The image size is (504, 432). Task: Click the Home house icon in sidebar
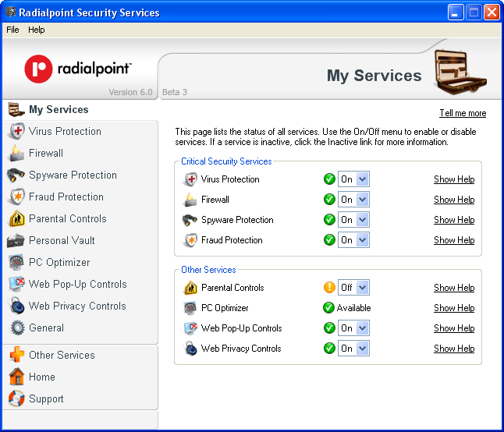16,377
